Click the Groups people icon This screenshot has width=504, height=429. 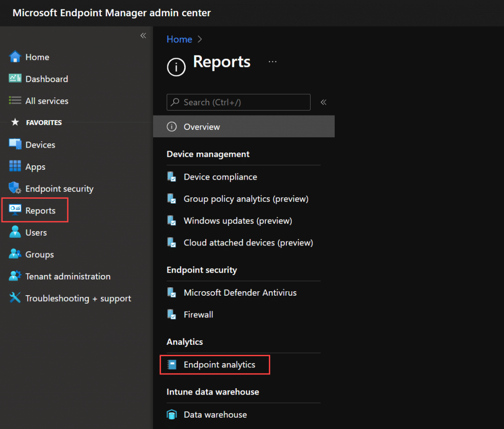15,254
